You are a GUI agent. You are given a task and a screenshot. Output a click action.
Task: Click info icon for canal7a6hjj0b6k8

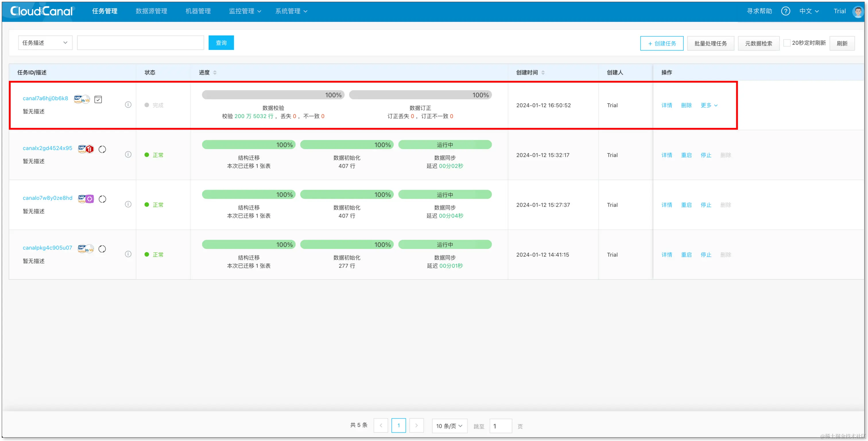coord(128,105)
